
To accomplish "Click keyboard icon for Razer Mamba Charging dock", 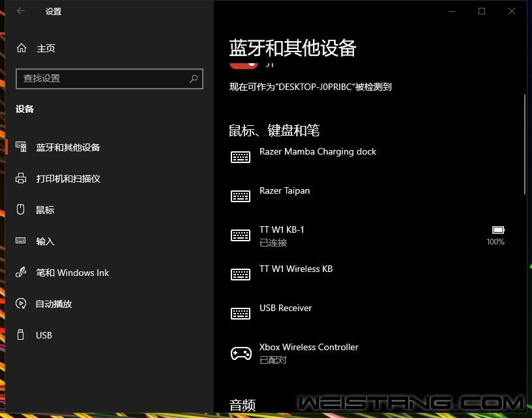I will coord(241,157).
